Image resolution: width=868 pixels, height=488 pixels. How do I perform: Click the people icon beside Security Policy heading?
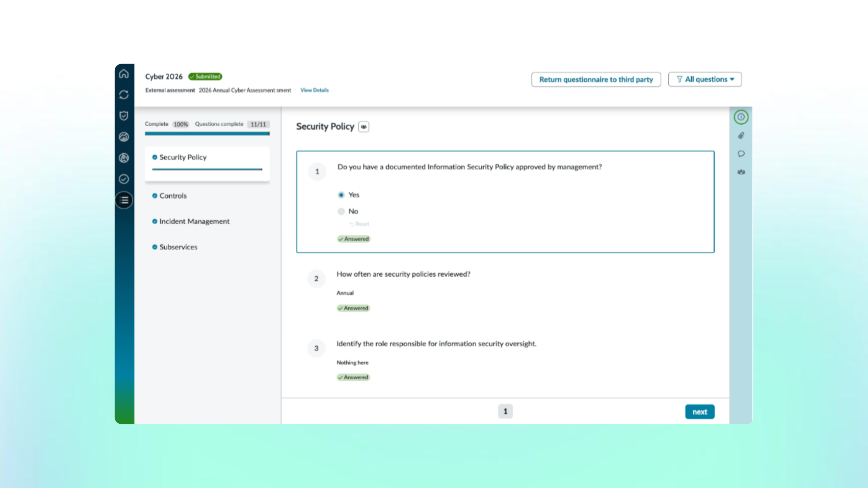[363, 127]
